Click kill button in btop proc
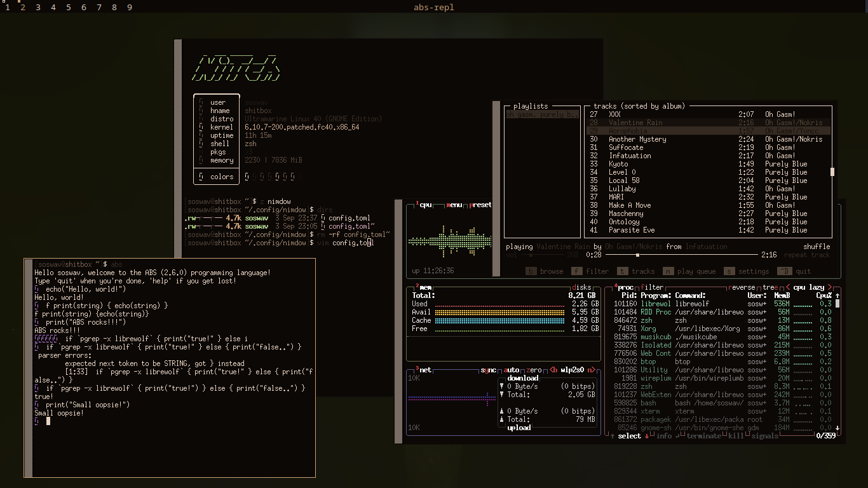868x488 pixels. pos(736,436)
